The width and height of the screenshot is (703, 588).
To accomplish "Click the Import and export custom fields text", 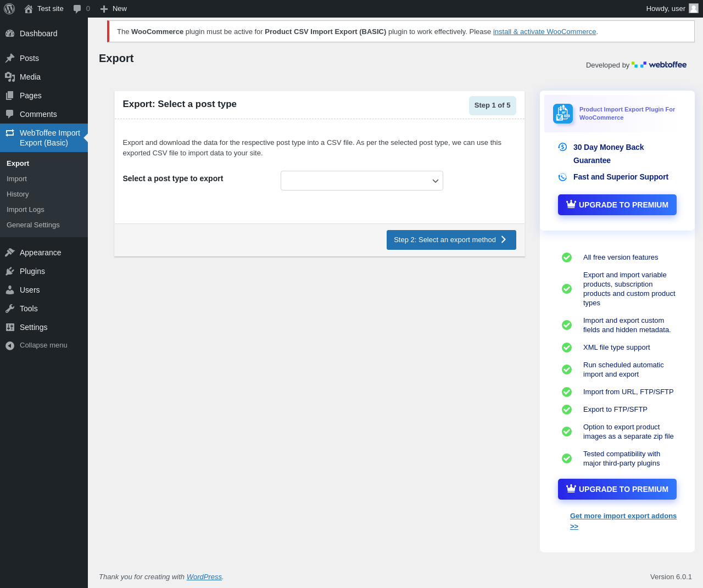I will (x=627, y=325).
